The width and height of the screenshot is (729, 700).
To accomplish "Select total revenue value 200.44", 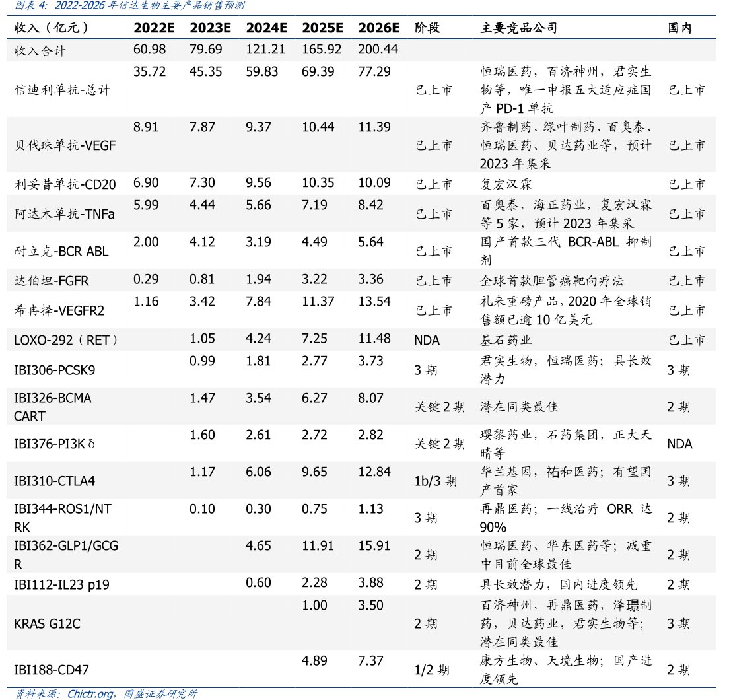I will (x=378, y=50).
